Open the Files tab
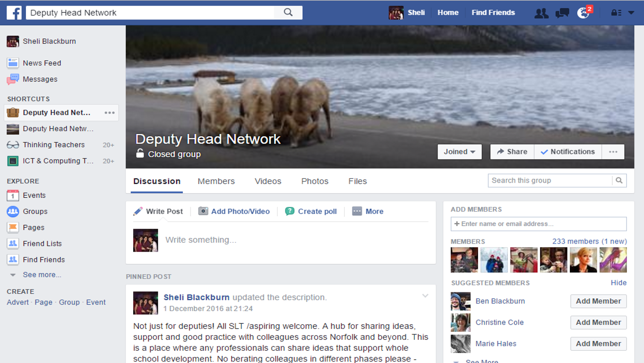Image resolution: width=644 pixels, height=363 pixels. 358,181
